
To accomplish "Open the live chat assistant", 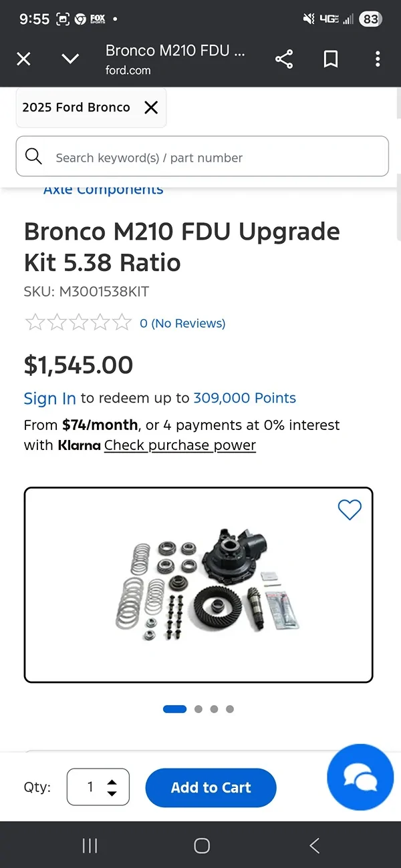I will click(x=360, y=777).
